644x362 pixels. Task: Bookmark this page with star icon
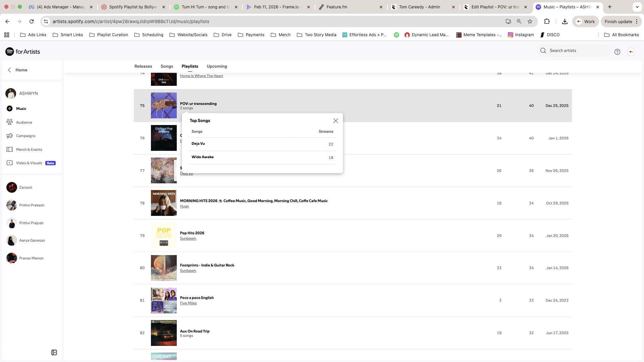[530, 21]
